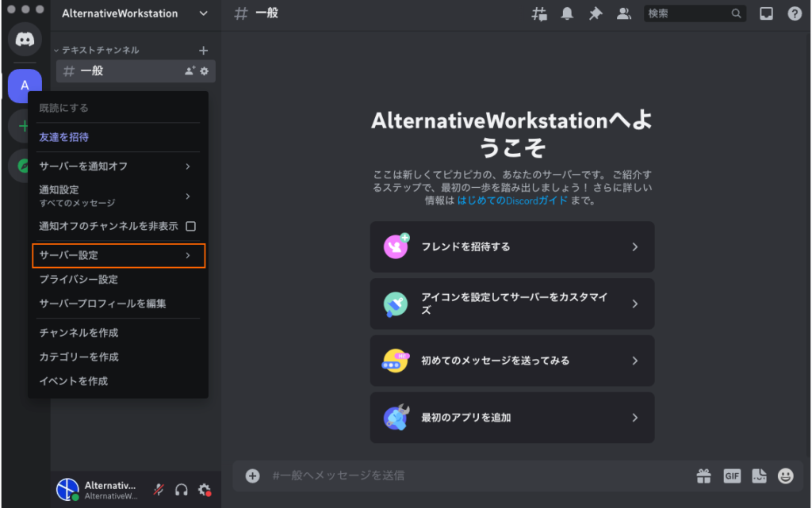Open Discord home direct messages icon
Viewport: 812px width, 508px height.
pyautogui.click(x=25, y=39)
